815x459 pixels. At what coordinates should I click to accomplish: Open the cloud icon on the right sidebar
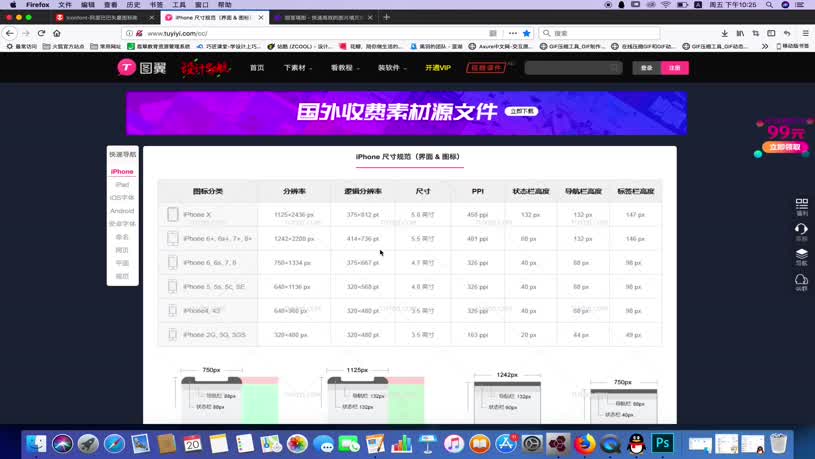(x=801, y=282)
